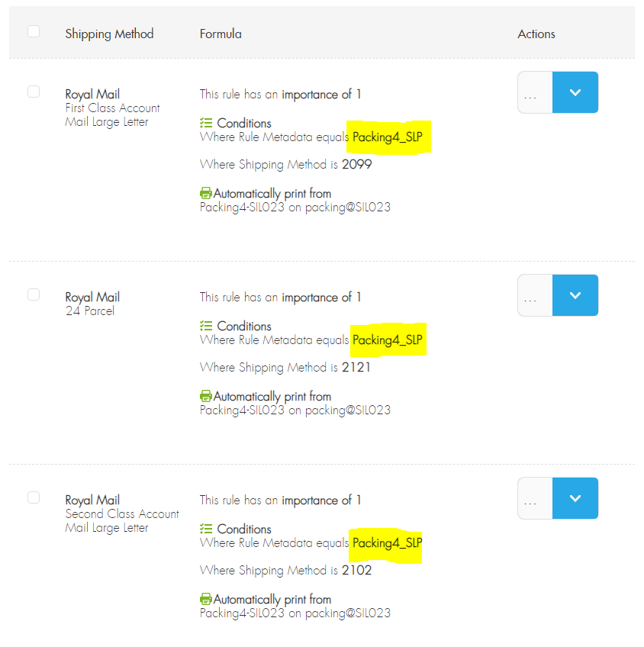The height and width of the screenshot is (647, 644).
Task: Click Conditions list icon on 24 Parcel rule
Action: pos(205,326)
